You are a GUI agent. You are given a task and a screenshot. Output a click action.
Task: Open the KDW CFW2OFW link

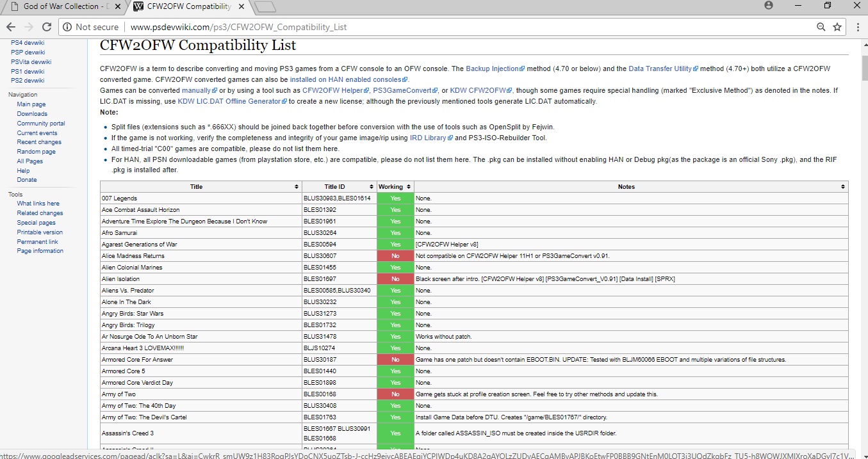point(481,90)
